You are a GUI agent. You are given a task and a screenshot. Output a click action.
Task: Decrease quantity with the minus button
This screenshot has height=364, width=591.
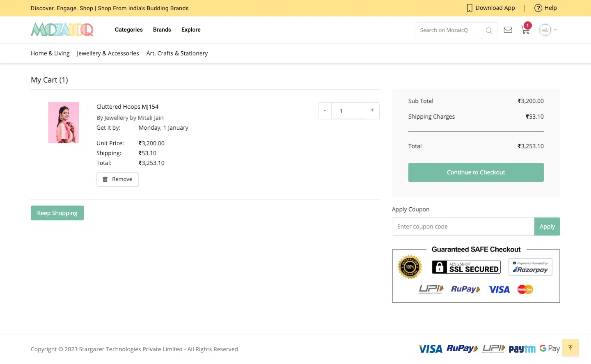[325, 111]
